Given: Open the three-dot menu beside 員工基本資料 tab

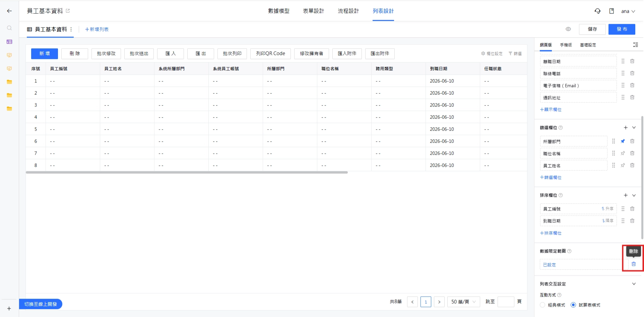Looking at the screenshot, I should pos(71,29).
